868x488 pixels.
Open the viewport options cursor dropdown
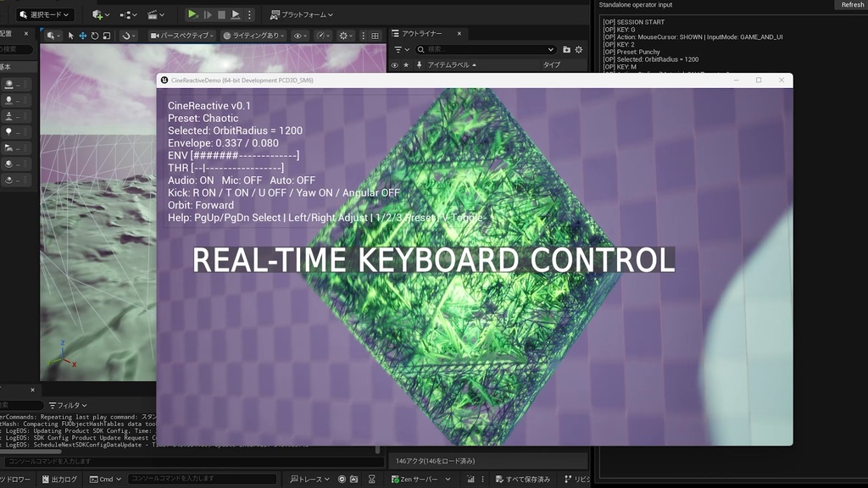click(53, 36)
